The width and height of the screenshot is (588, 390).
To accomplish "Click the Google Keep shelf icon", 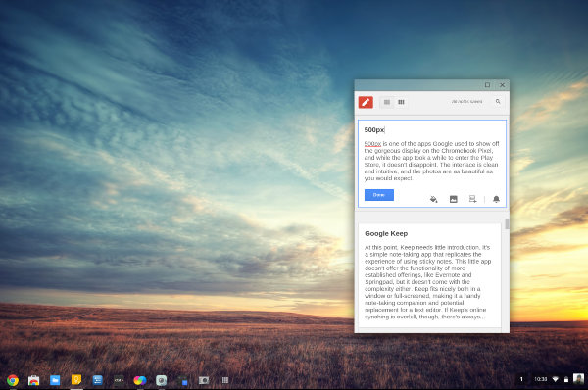I will [x=76, y=380].
